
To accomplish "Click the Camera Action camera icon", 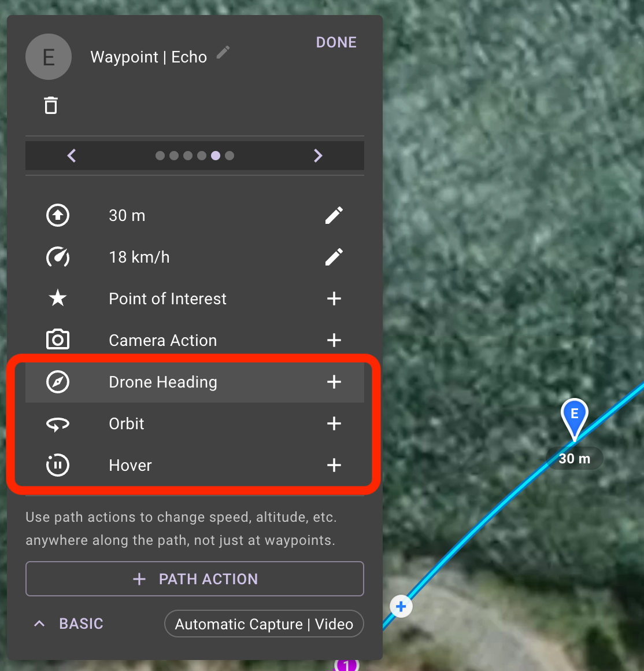I will (x=57, y=340).
